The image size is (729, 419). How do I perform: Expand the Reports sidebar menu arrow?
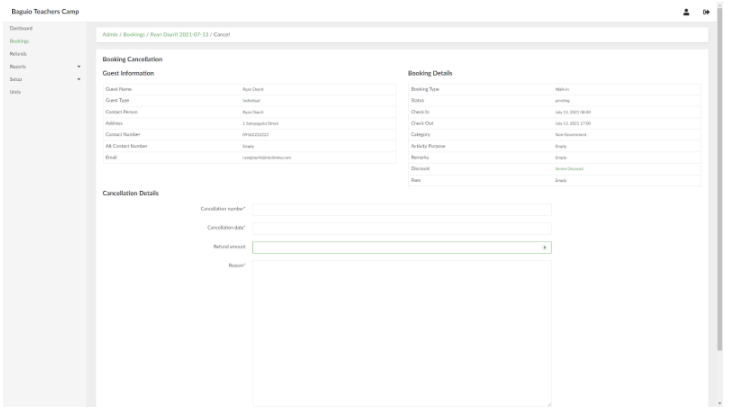click(79, 66)
